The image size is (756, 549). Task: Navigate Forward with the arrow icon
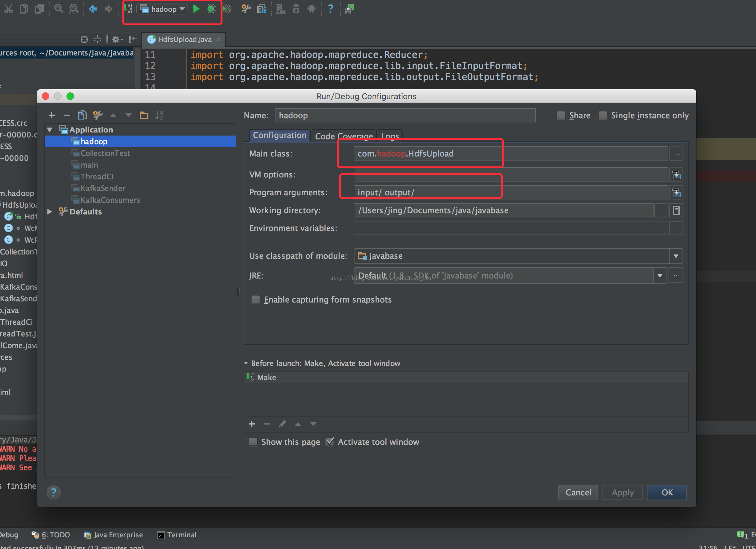tap(108, 9)
